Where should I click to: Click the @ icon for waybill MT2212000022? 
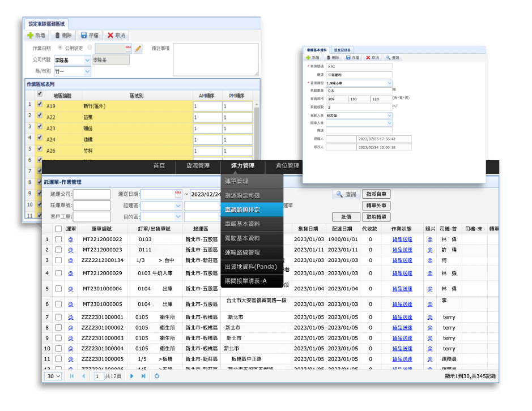[71, 239]
